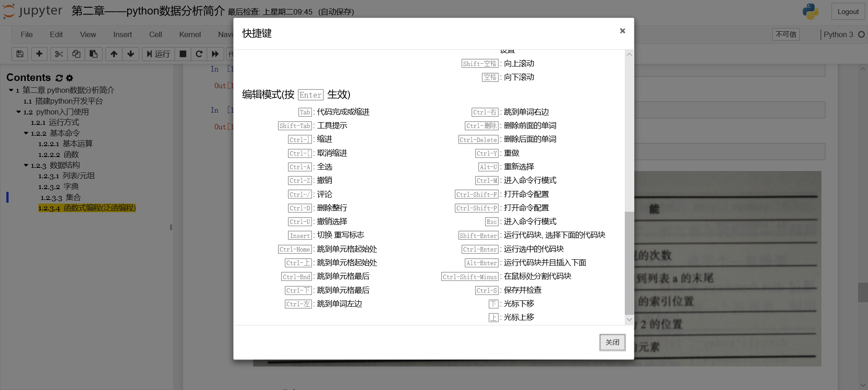Collapse the 1.2.2 基本命令 section arrow
Image resolution: width=868 pixels, height=390 pixels.
(26, 133)
